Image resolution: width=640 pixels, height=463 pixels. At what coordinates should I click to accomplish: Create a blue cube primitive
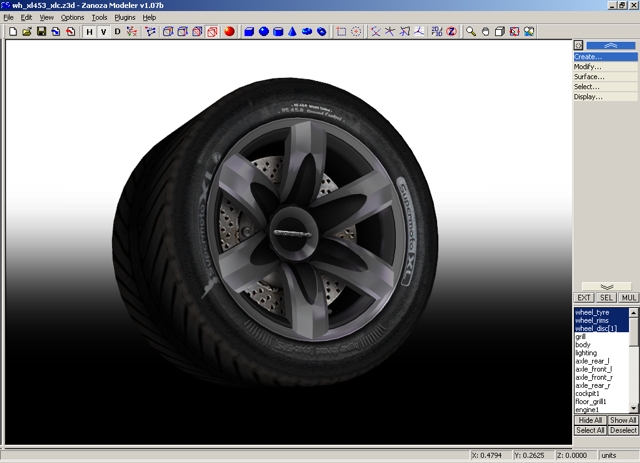click(249, 32)
